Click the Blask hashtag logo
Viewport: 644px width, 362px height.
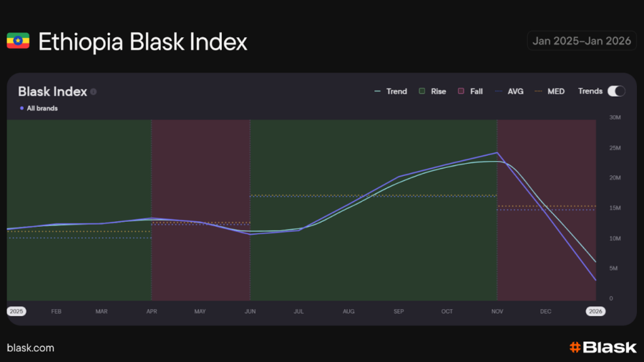coord(574,347)
